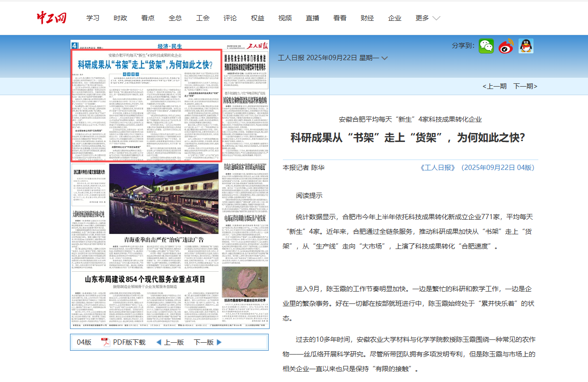Select the red-highlighted 科研成果 article on page

point(147,107)
